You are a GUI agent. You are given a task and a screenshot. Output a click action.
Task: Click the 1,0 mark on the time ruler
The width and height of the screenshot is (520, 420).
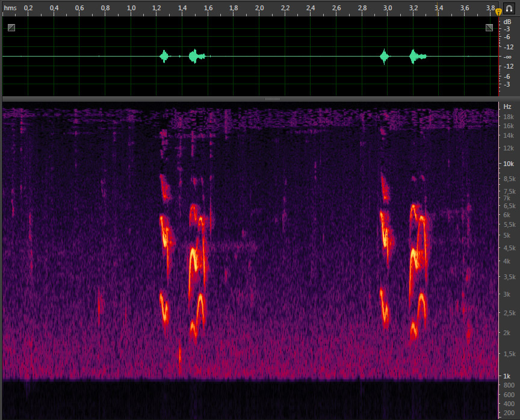(131, 8)
